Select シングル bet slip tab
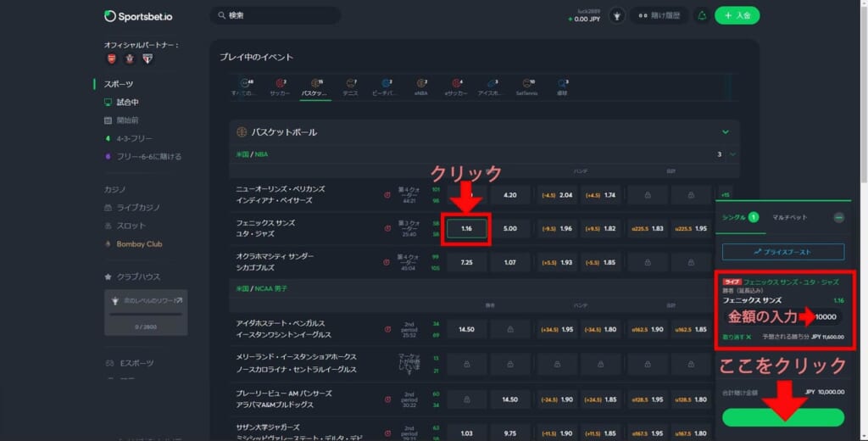 pyautogui.click(x=740, y=217)
